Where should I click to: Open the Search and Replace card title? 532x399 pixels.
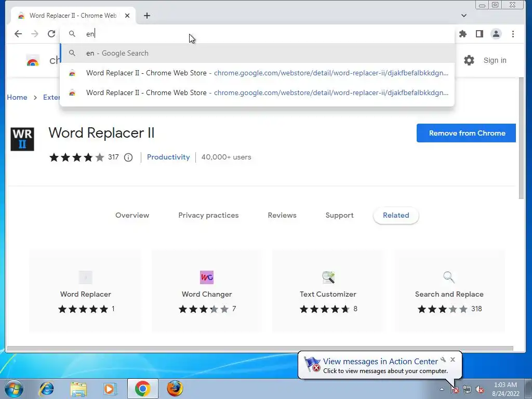click(x=449, y=294)
